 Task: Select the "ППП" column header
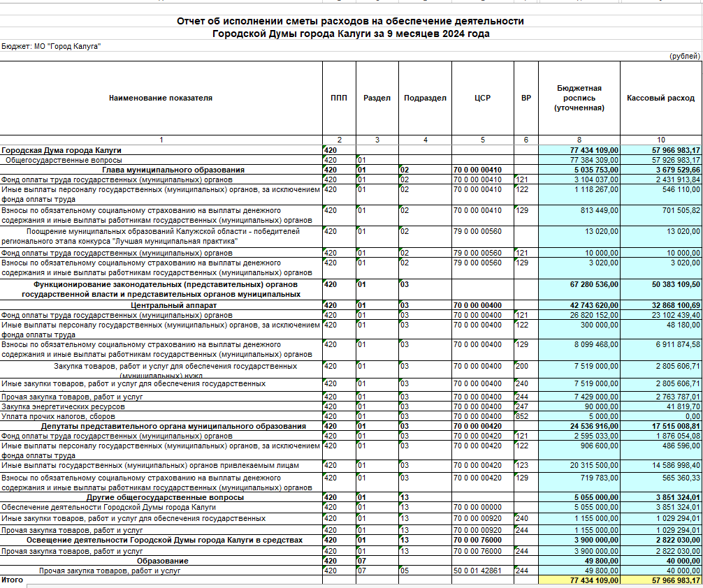(x=338, y=98)
